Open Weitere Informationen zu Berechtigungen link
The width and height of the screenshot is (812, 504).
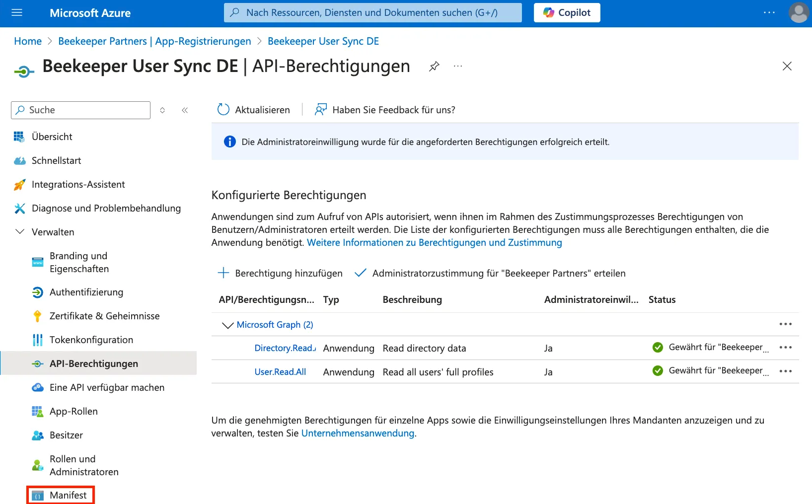point(435,242)
